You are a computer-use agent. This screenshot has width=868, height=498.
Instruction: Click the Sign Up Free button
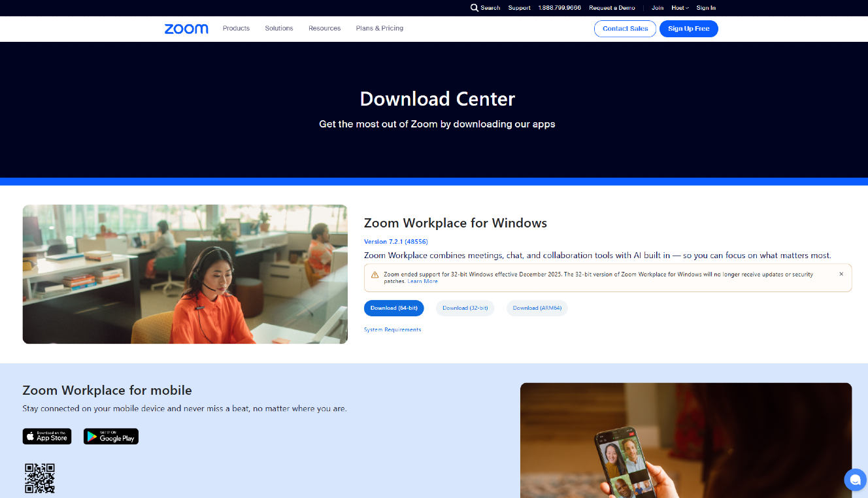coord(689,29)
